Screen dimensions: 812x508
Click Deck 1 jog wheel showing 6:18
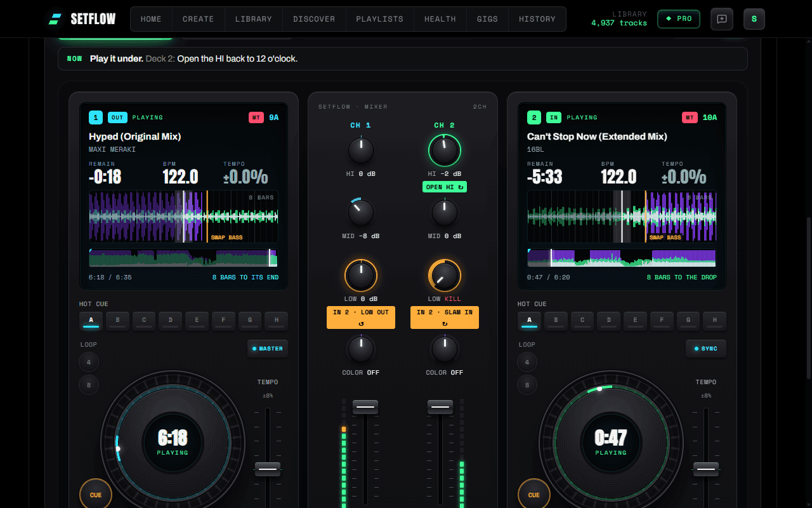click(x=173, y=443)
